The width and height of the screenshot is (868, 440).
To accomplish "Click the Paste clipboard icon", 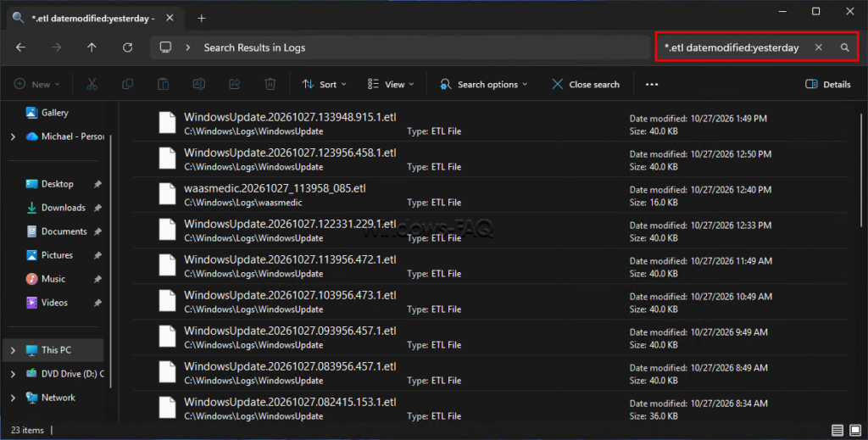I will [163, 84].
